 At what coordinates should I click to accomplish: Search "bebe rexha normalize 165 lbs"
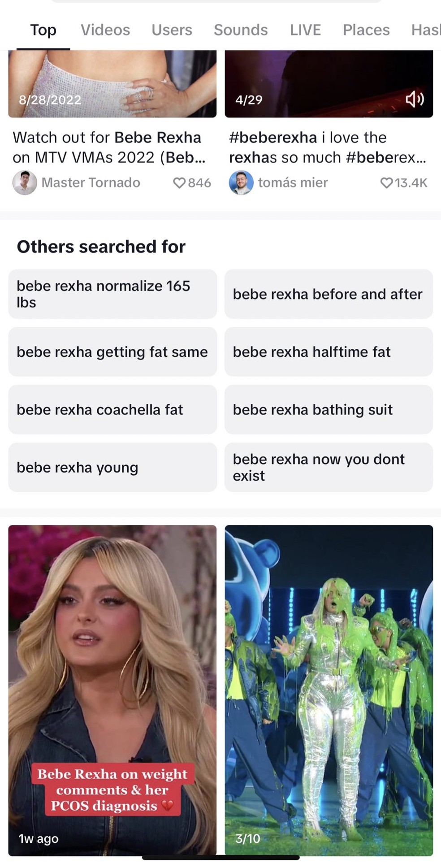pos(112,294)
